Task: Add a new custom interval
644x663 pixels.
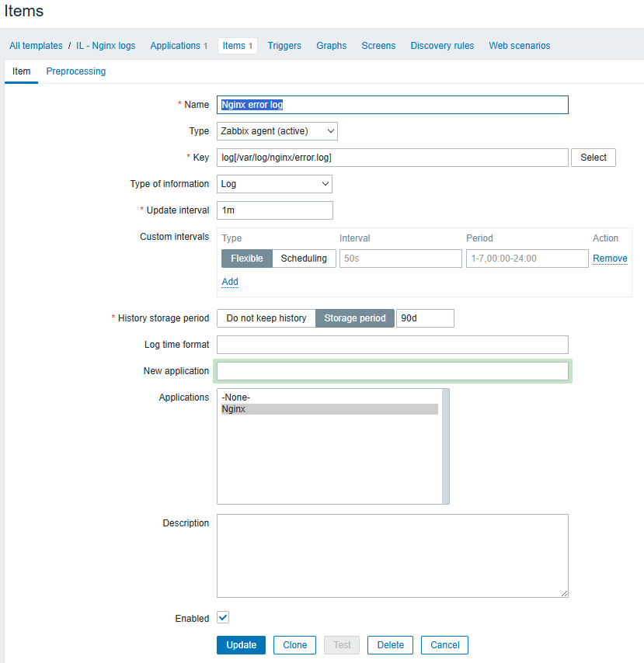Action: (229, 281)
